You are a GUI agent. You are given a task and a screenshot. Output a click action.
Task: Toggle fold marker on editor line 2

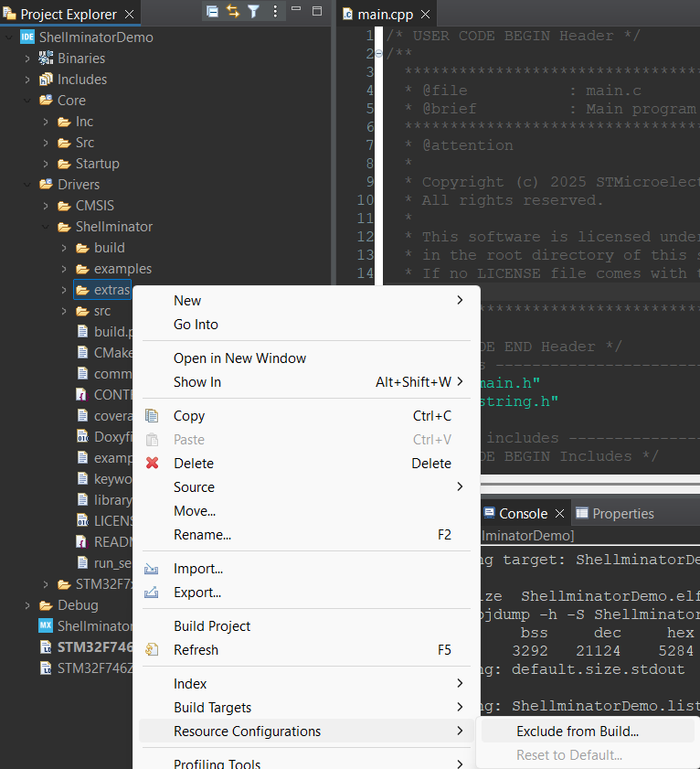(x=378, y=53)
